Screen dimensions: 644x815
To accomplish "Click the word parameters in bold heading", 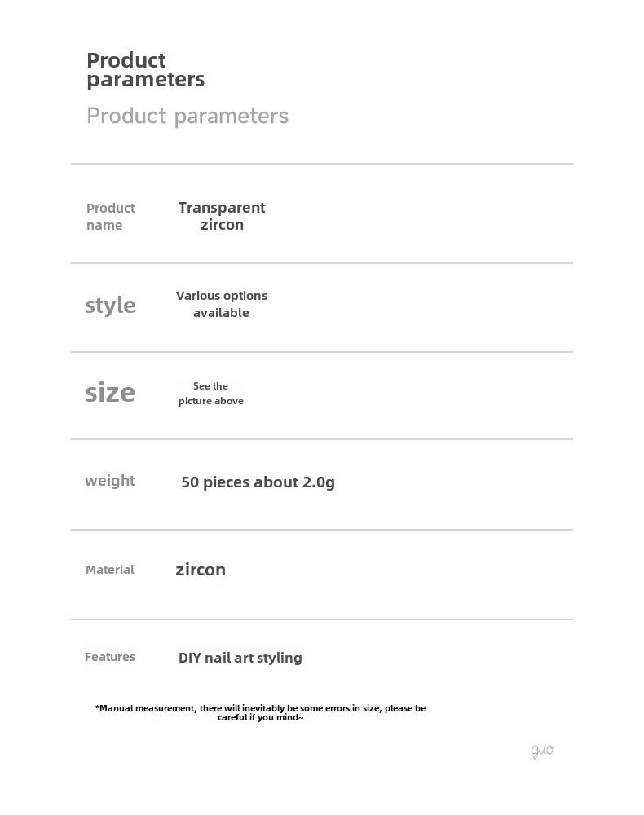I will [146, 80].
